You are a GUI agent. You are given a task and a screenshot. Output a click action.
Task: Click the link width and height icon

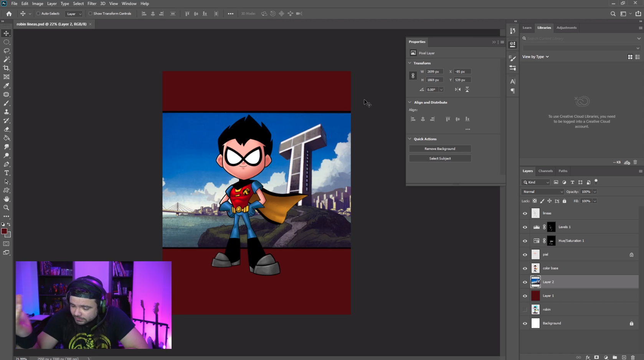click(x=413, y=76)
